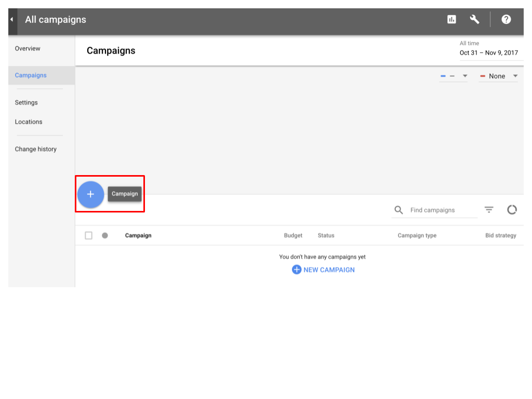Image resolution: width=532 pixels, height=399 pixels.
Task: Click the Find campaigns search field
Action: pos(442,210)
